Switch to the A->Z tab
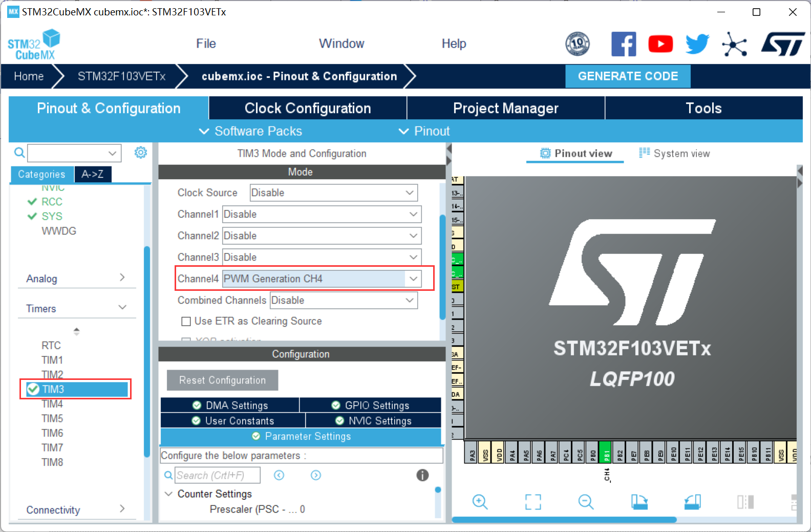 click(x=93, y=174)
